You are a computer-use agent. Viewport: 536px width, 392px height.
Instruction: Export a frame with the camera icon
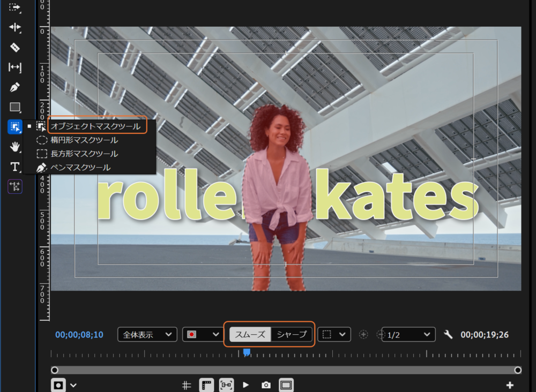pyautogui.click(x=266, y=385)
